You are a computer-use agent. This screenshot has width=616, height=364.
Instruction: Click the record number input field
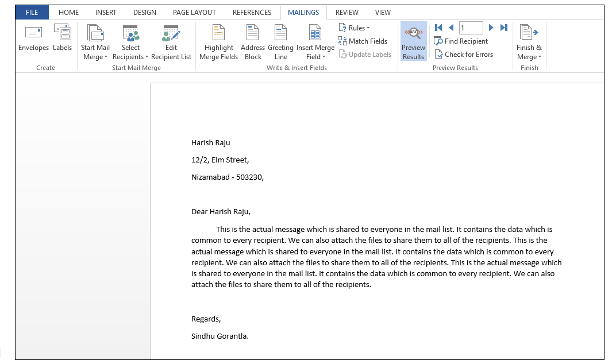coord(471,28)
